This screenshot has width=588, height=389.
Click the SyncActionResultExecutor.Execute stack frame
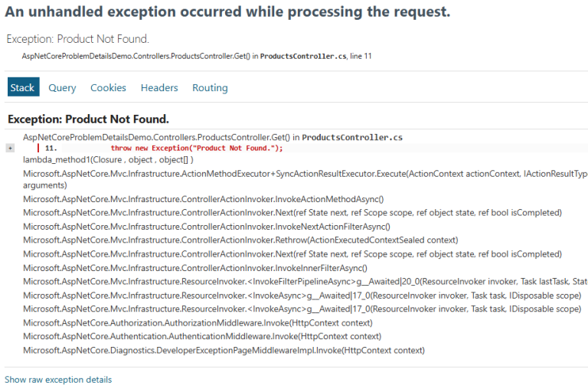click(305, 174)
